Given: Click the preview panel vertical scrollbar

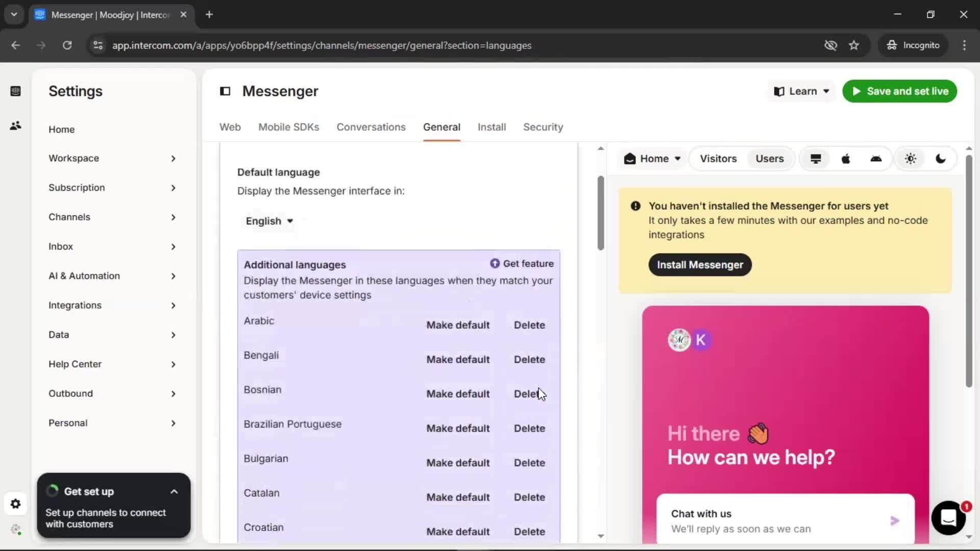Looking at the screenshot, I should click(x=969, y=270).
